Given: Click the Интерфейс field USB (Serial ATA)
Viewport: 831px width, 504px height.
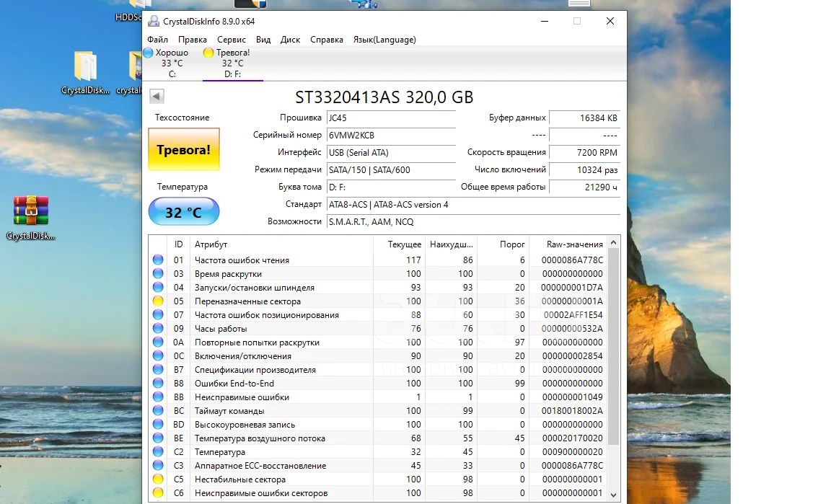Looking at the screenshot, I should click(391, 153).
